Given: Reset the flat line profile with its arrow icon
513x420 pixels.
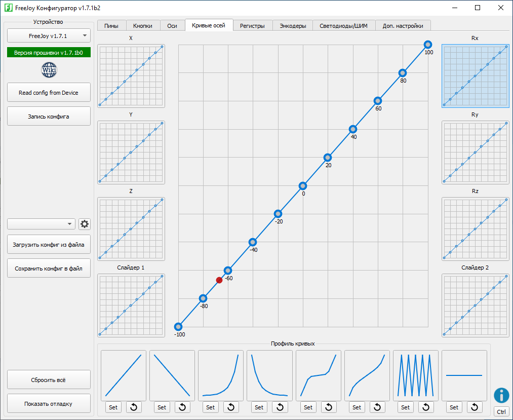Looking at the screenshot, I should 475,407.
